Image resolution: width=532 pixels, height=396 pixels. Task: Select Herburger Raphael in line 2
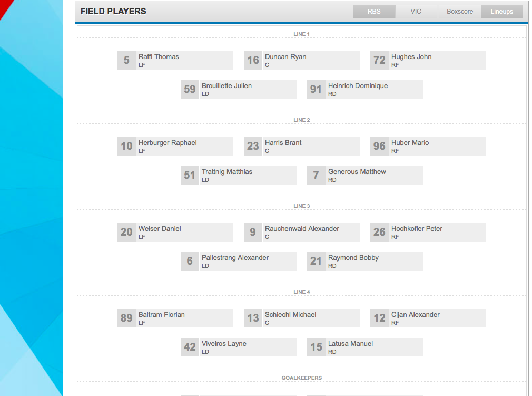(168, 143)
